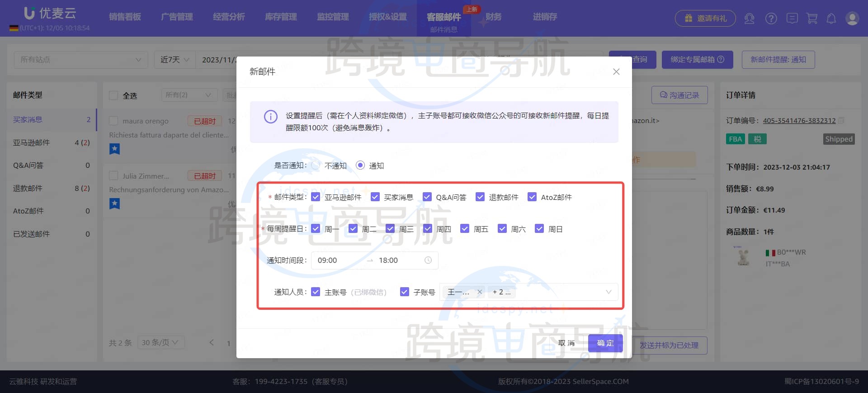This screenshot has height=393, width=868.
Task: Click the clock icon in time range field
Action: (x=428, y=260)
